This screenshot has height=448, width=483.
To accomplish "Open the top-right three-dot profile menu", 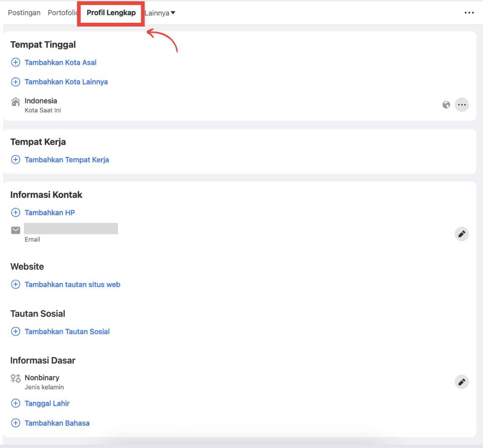I will pyautogui.click(x=469, y=13).
